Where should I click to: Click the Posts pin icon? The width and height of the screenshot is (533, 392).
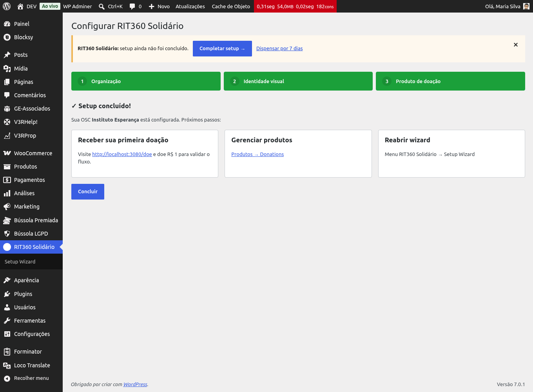click(7, 55)
